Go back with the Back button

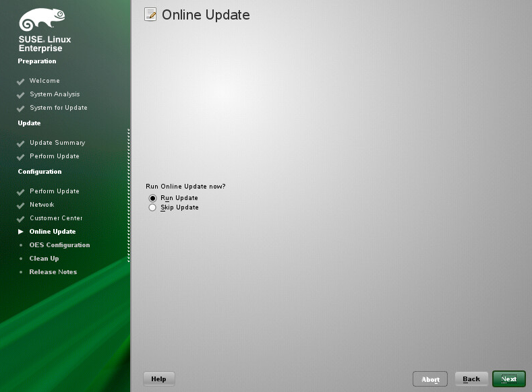pyautogui.click(x=471, y=379)
